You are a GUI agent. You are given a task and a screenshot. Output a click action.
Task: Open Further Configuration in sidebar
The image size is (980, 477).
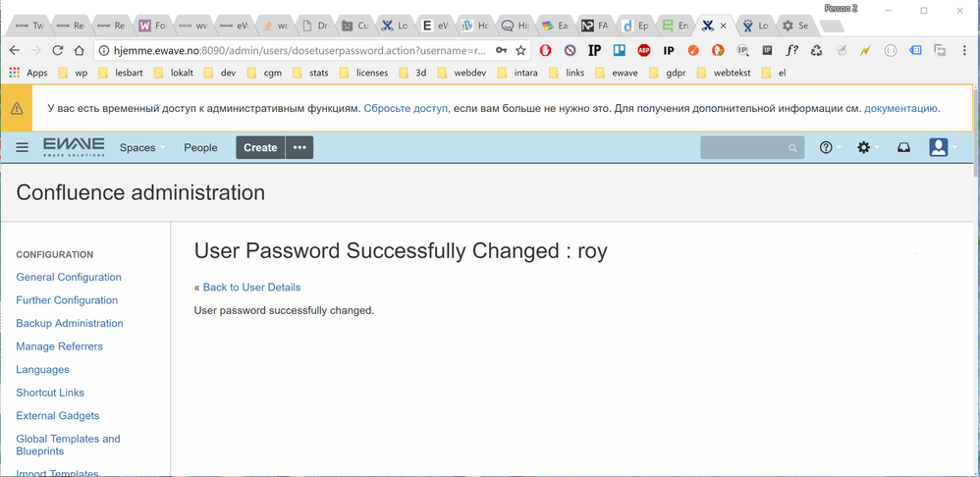[67, 300]
